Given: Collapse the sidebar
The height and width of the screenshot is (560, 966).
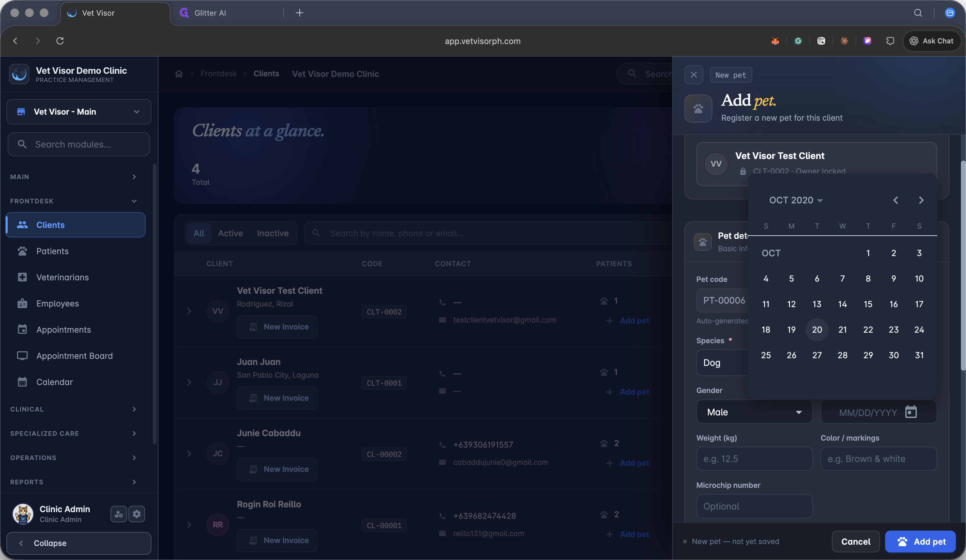Looking at the screenshot, I should (x=79, y=543).
